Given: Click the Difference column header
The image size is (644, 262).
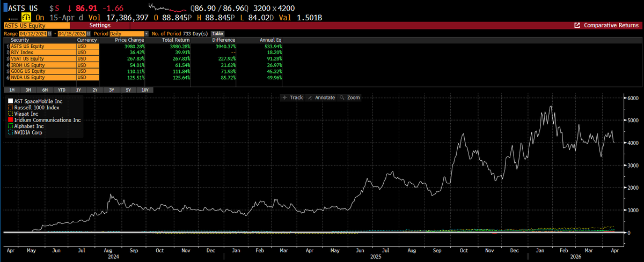Looking at the screenshot, I should point(224,40).
